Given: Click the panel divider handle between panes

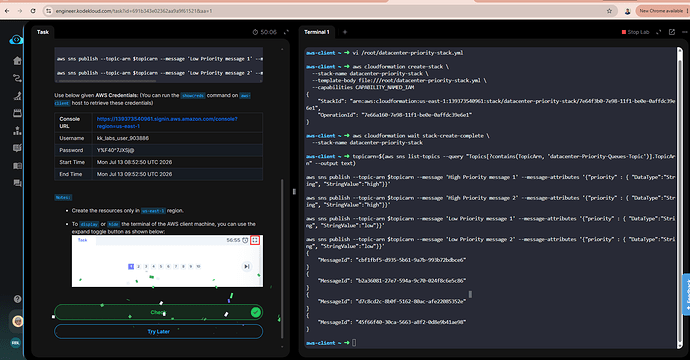Looking at the screenshot, I should tap(294, 191).
